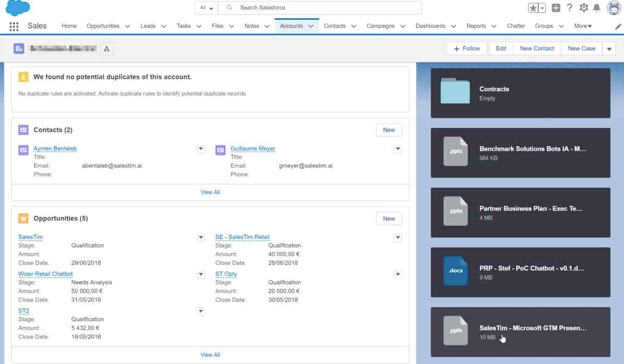The width and height of the screenshot is (624, 364).
Task: Expand the Leads tab chevron
Action: (x=164, y=26)
